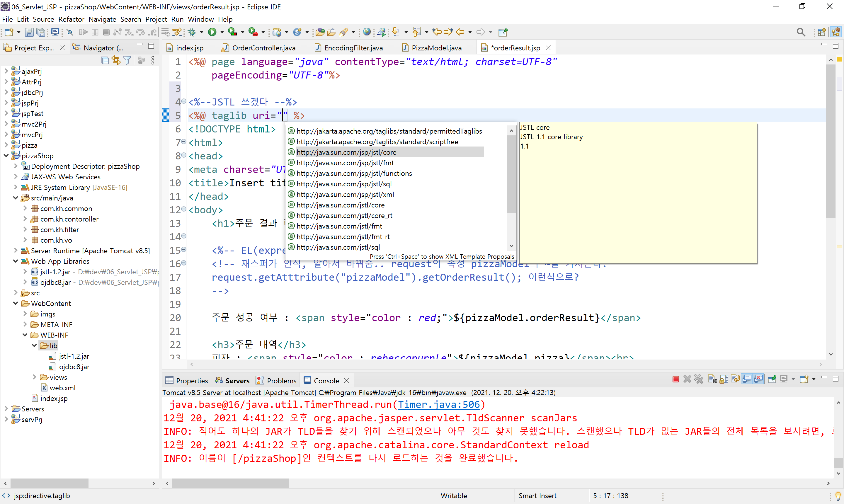The height and width of the screenshot is (504, 844).
Task: Collapse the pizzaShop project
Action: click(x=6, y=156)
